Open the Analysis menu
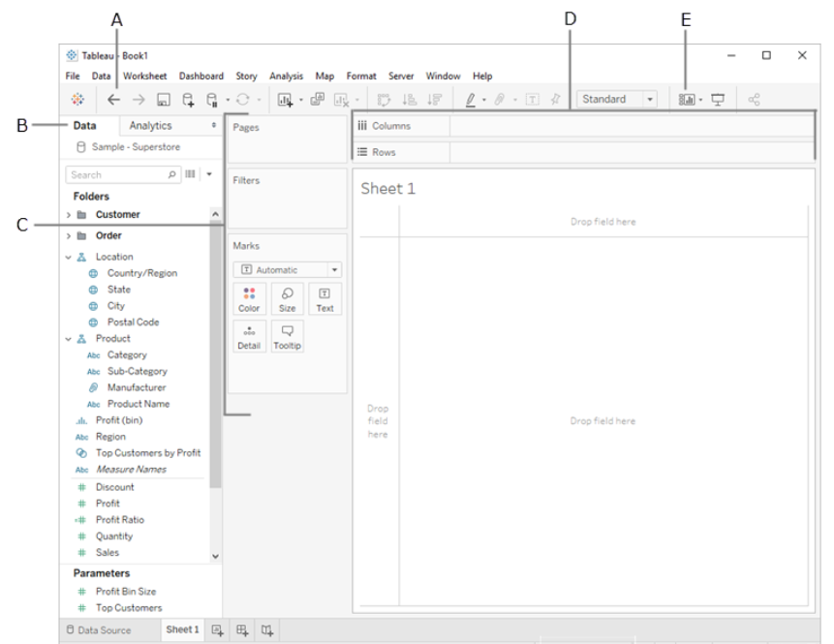Image resolution: width=834 pixels, height=644 pixels. tap(286, 77)
